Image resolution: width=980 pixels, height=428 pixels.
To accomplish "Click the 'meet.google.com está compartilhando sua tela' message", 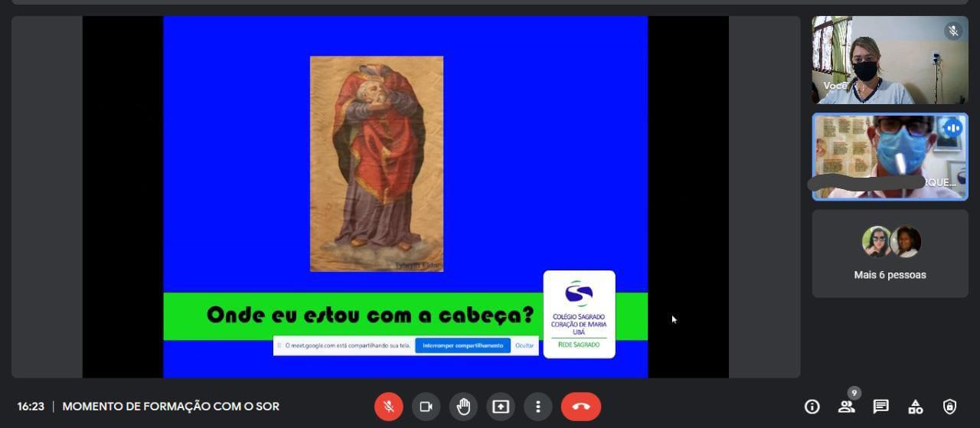I will coord(348,345).
